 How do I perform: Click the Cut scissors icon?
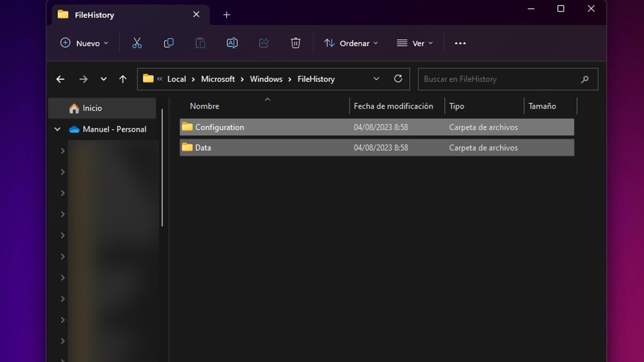click(x=137, y=43)
